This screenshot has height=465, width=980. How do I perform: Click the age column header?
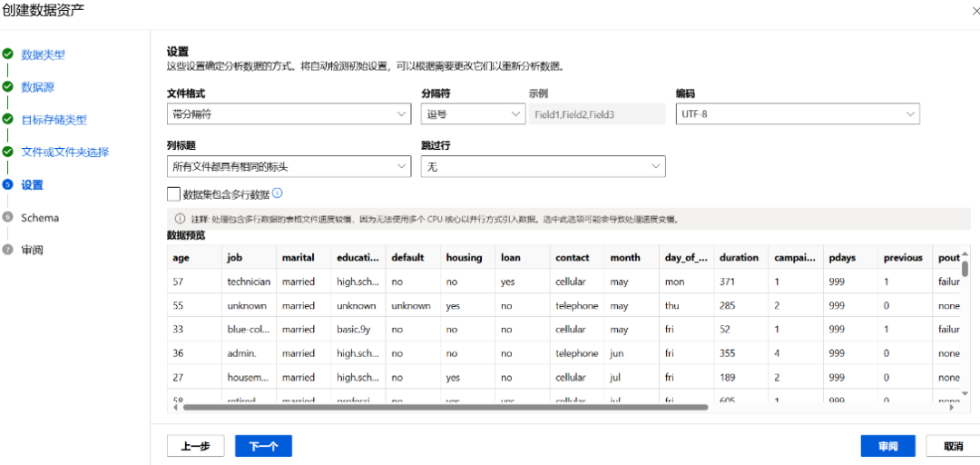[x=194, y=257]
